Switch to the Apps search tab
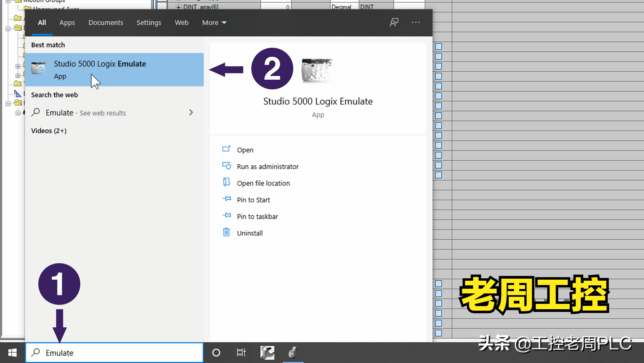 coord(67,23)
